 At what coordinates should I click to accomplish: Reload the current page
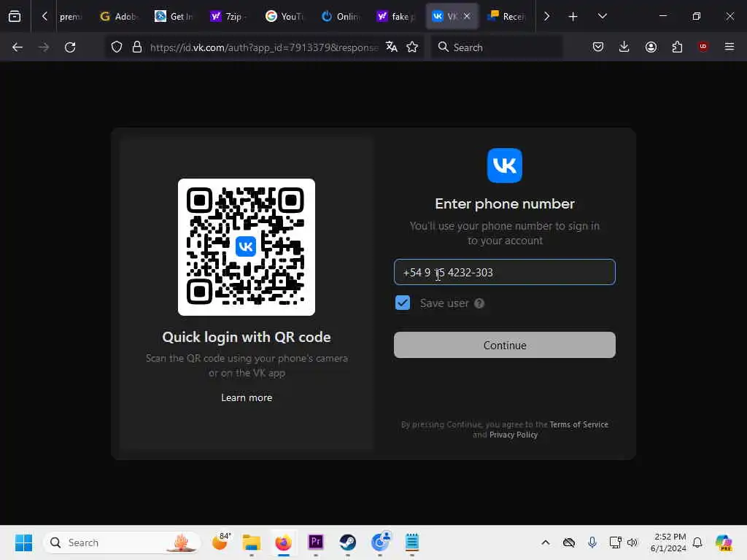pyautogui.click(x=70, y=47)
